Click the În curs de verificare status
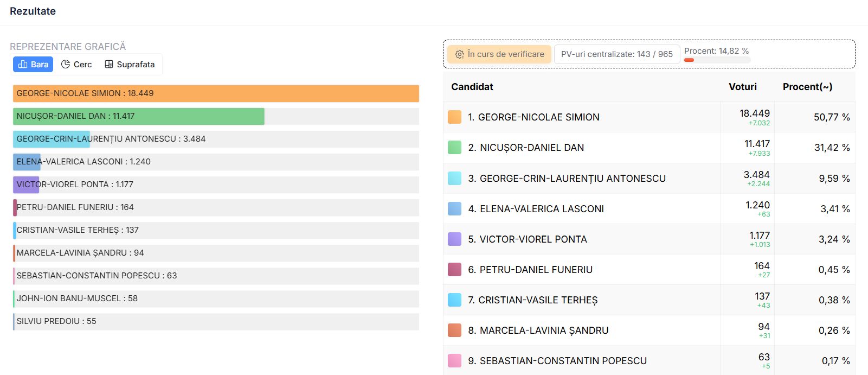This screenshot has height=375, width=868. pos(499,54)
